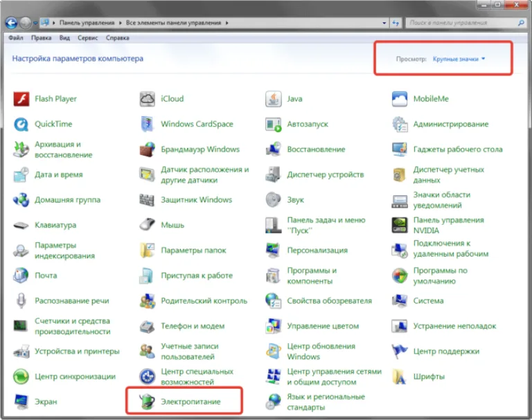Open the Система computer icon
Image resolution: width=532 pixels, height=420 pixels.
tap(400, 301)
